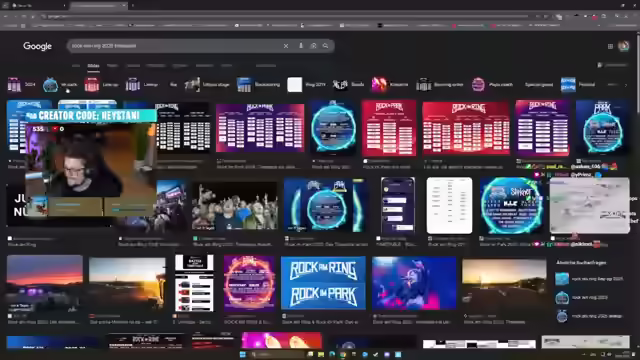Open Google Lens image search icon
Screen dimensions: 640x360
tap(313, 46)
